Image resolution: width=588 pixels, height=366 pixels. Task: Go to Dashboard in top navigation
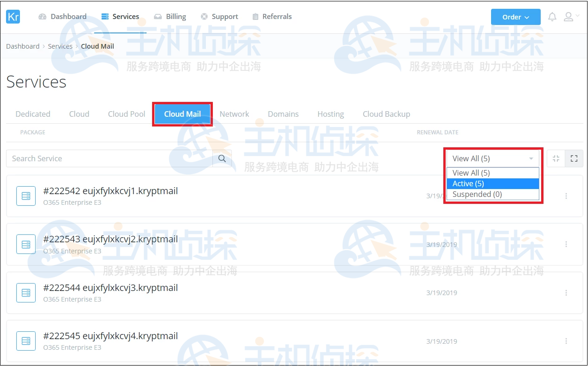tap(63, 17)
